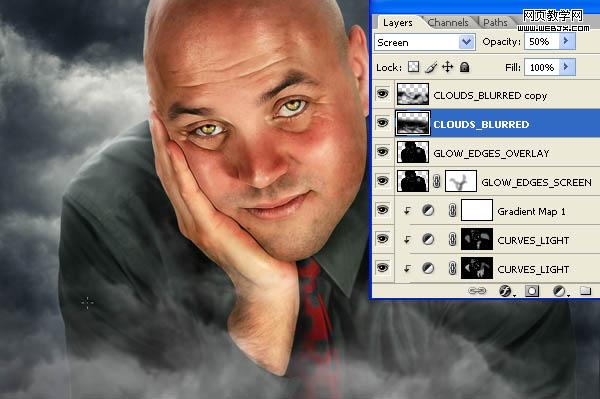Open the Screen blend mode dropdown
Viewport: 600px width, 399px height.
(425, 42)
